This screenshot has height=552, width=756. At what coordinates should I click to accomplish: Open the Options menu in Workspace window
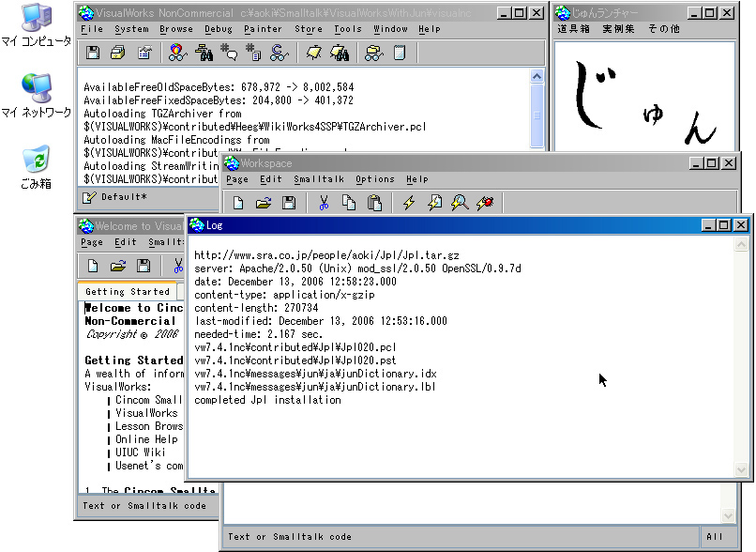[x=375, y=179]
